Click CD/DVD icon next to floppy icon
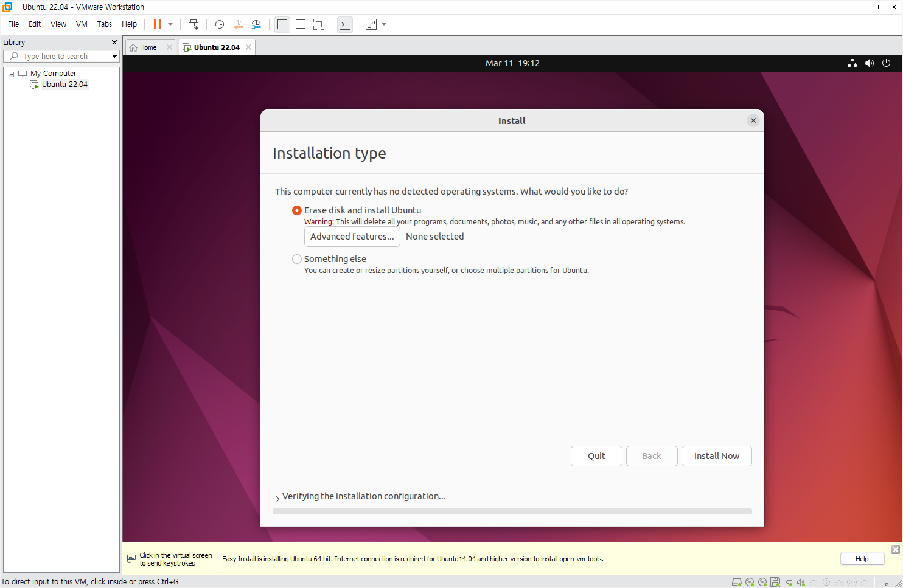 (762, 582)
